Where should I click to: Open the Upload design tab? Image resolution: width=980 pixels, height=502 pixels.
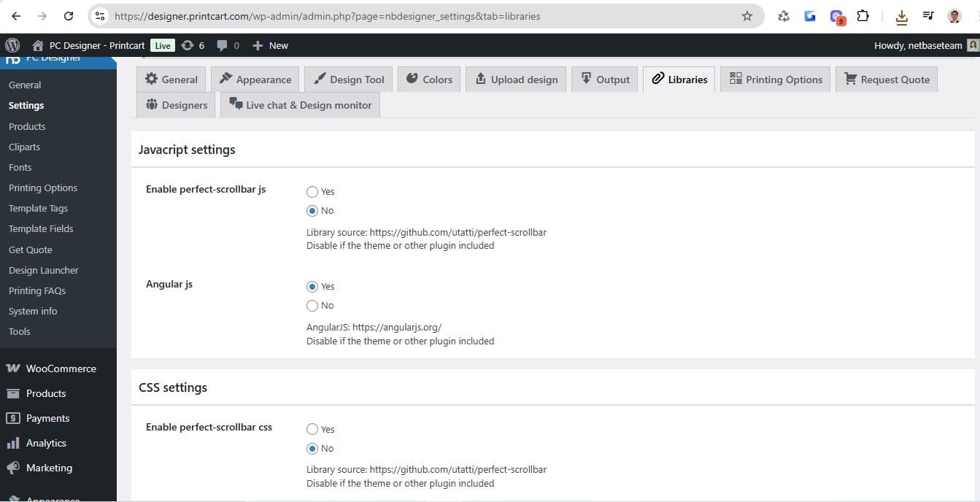click(516, 80)
